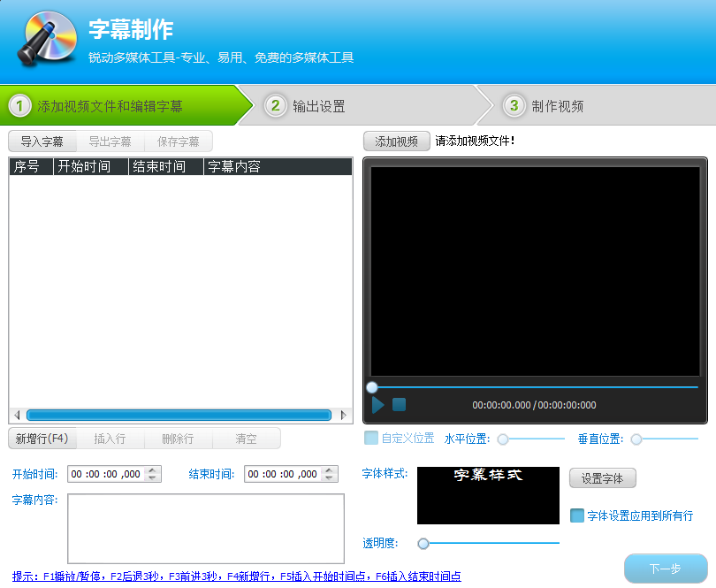Screen dimensions: 716x588
Task: Toggle 字体设置应用到所有行 checkbox
Action: click(x=577, y=515)
